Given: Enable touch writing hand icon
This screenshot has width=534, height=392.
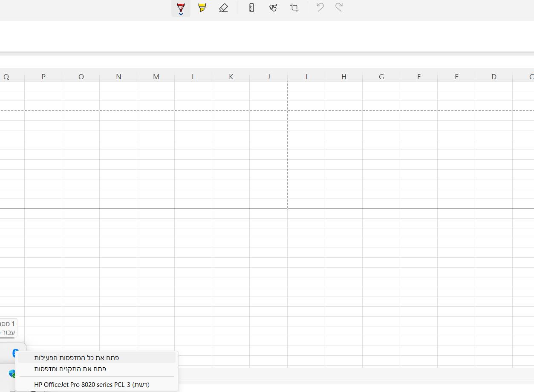Looking at the screenshot, I should click(273, 8).
